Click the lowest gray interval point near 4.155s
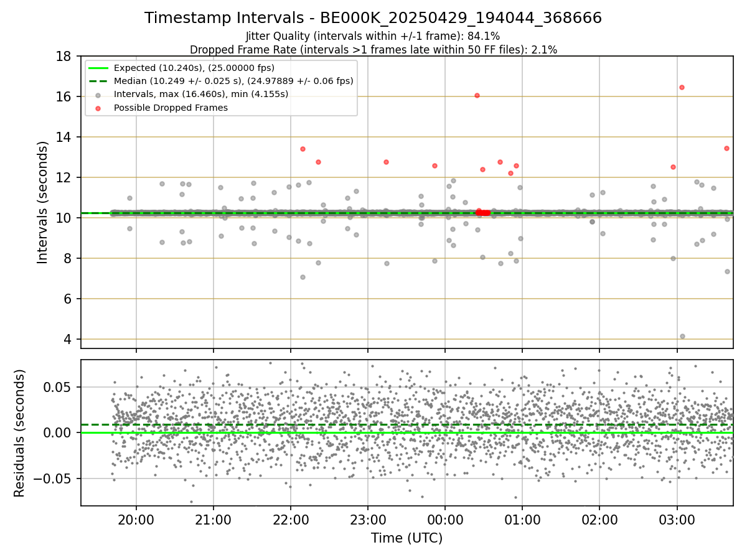This screenshot has height=560, width=747. [682, 336]
